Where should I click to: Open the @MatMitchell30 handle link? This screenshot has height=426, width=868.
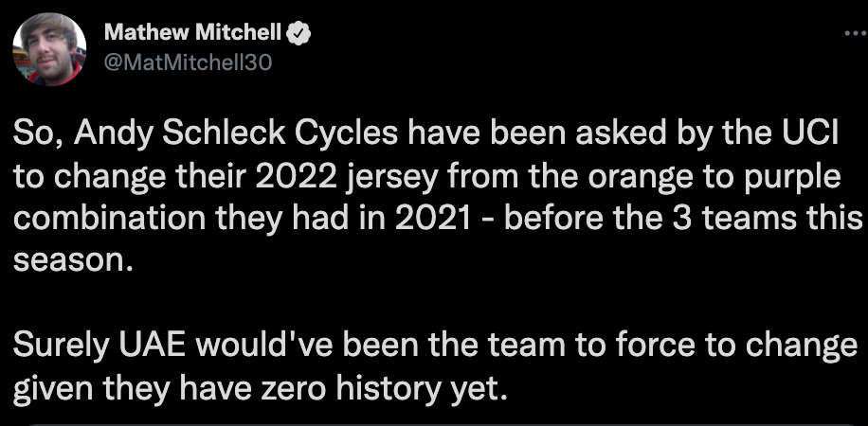coord(188,62)
